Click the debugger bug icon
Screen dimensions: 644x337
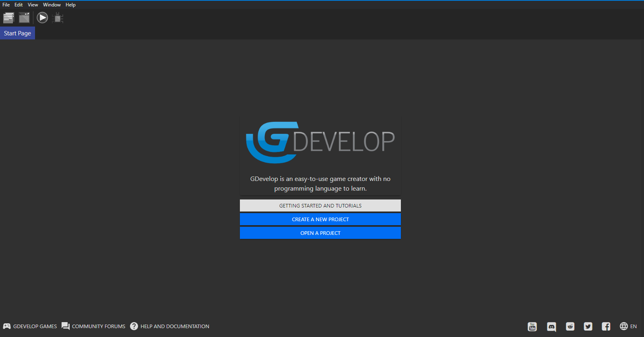click(58, 18)
